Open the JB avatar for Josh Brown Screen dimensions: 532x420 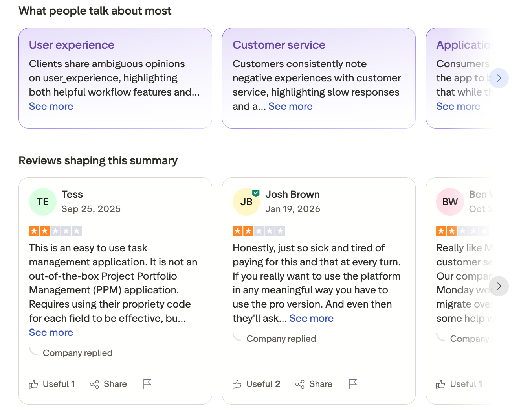(x=246, y=202)
